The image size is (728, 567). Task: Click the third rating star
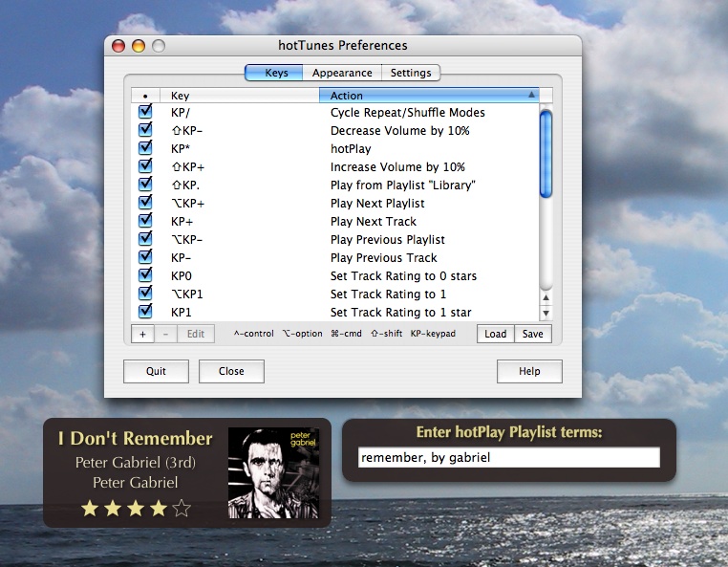136,508
